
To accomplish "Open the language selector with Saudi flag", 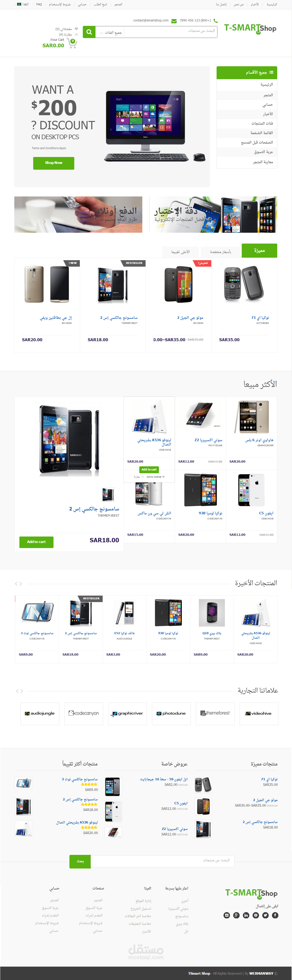I will pos(22,4).
